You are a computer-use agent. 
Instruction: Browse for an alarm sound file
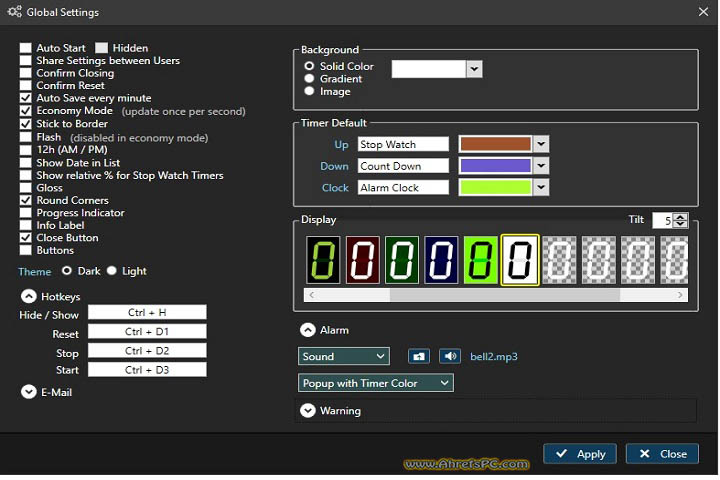coord(419,356)
